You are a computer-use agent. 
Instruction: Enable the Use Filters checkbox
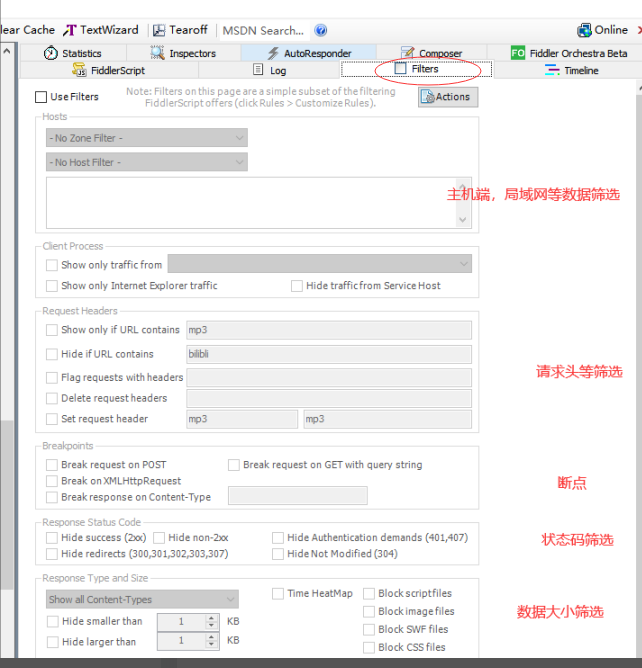[x=41, y=97]
